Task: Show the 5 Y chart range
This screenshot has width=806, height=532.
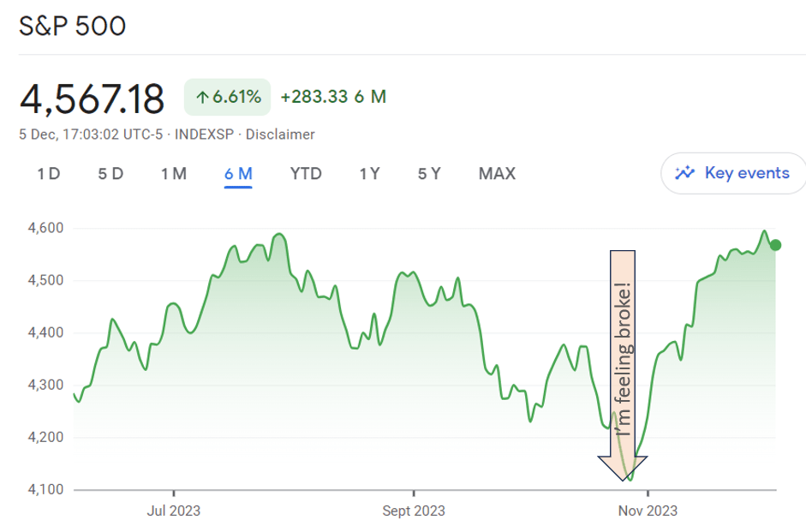Action: (x=429, y=174)
